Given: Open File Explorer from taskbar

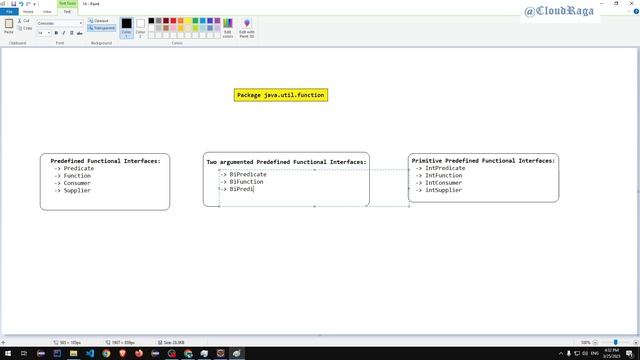Looking at the screenshot, I should [73, 353].
